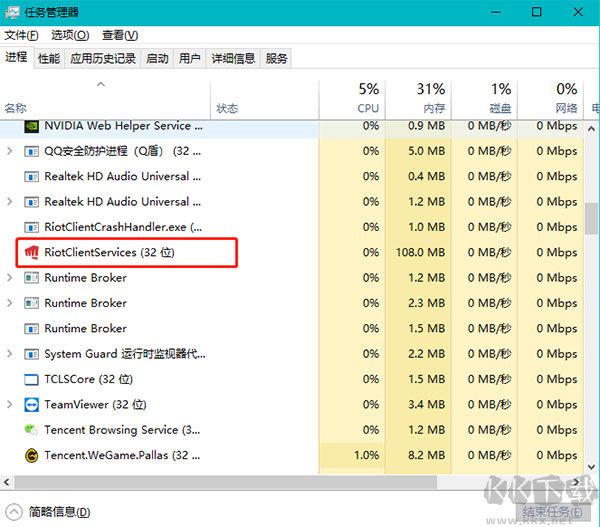Switch to the 详细信息 tab
Viewport: 600px width, 527px height.
point(233,59)
